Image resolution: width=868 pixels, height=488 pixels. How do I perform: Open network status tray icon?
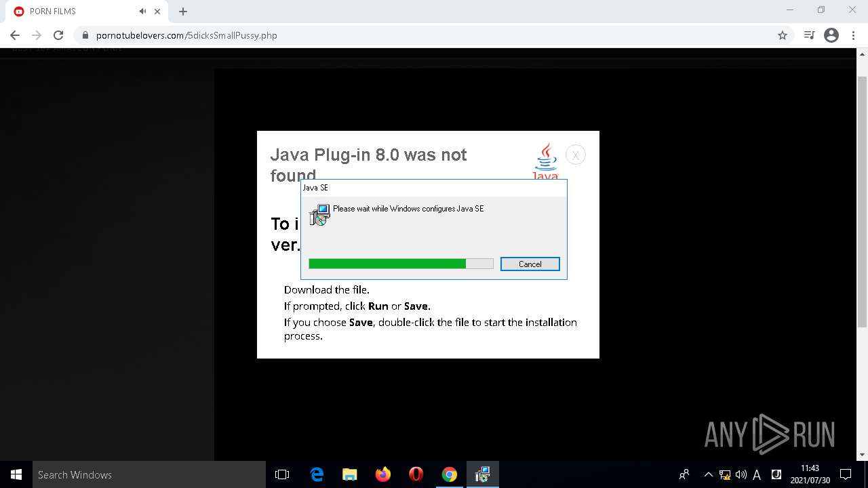click(725, 474)
